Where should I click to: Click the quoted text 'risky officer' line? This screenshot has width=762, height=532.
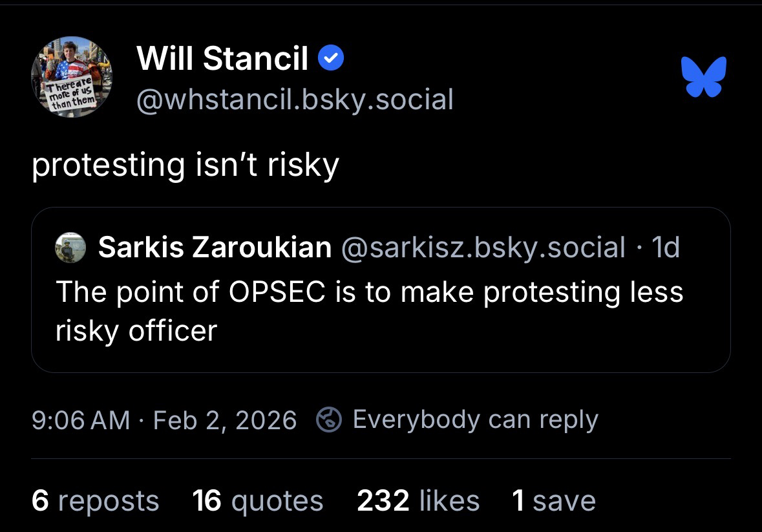136,331
